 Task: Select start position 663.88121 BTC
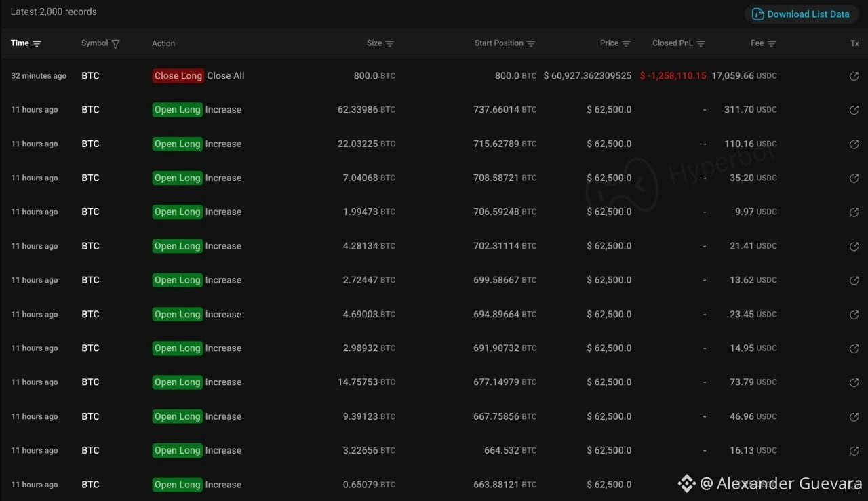pos(505,485)
